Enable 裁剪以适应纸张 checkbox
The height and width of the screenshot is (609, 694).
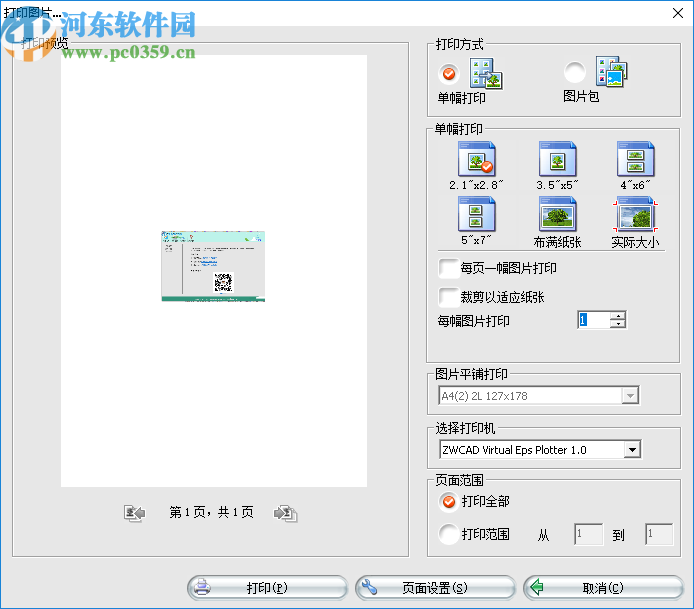[x=448, y=297]
